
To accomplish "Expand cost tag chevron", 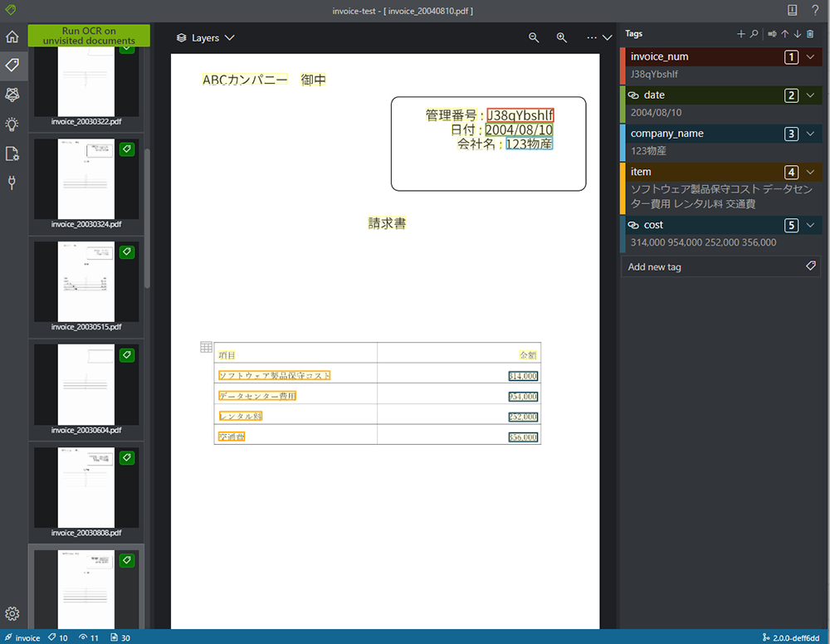I will pos(810,225).
